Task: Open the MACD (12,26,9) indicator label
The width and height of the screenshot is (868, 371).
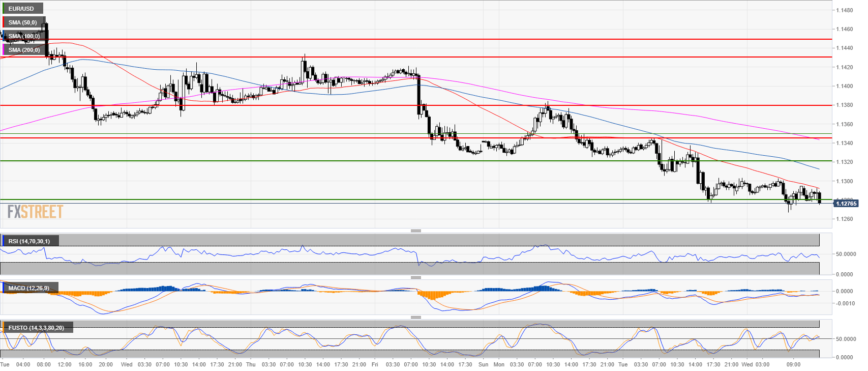Action: pyautogui.click(x=29, y=288)
